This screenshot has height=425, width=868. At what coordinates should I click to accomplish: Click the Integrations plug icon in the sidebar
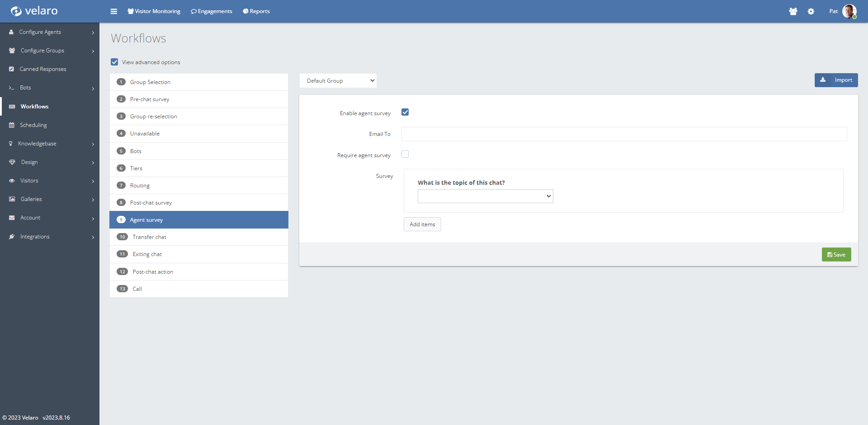(x=12, y=237)
